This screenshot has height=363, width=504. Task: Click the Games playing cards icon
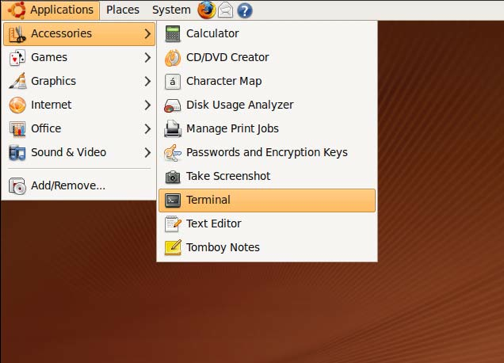17,58
